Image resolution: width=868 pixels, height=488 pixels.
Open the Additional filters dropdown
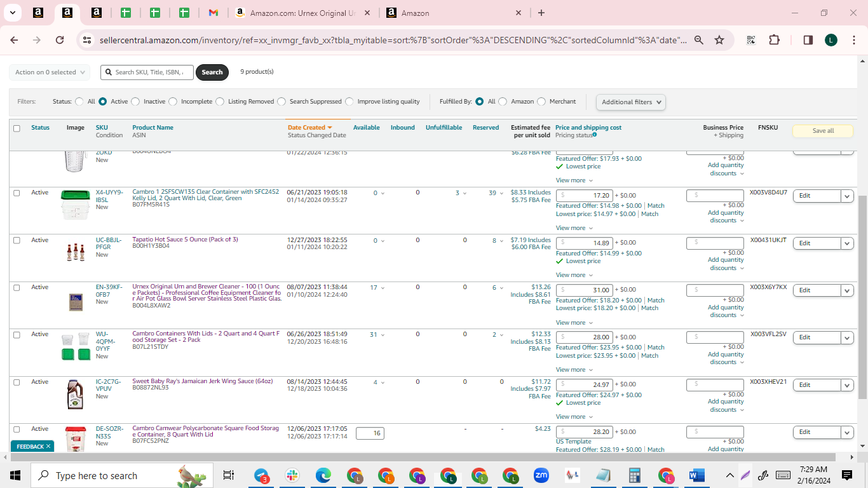tap(631, 102)
